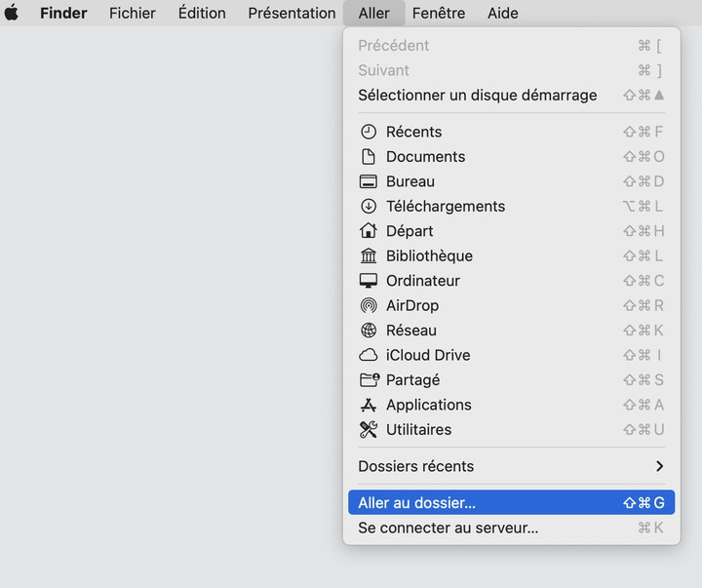Click the iCloud Drive cloud icon
702x588 pixels.
coord(368,355)
